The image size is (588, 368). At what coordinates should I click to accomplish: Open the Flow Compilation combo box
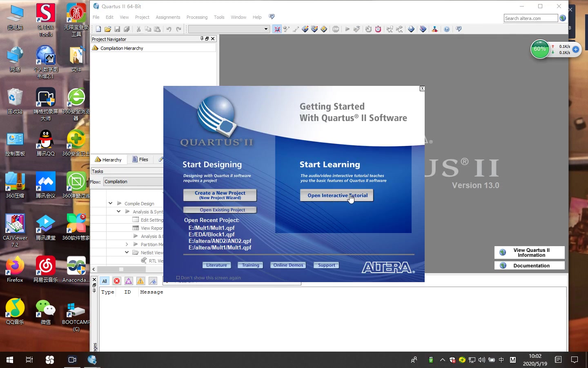click(133, 182)
